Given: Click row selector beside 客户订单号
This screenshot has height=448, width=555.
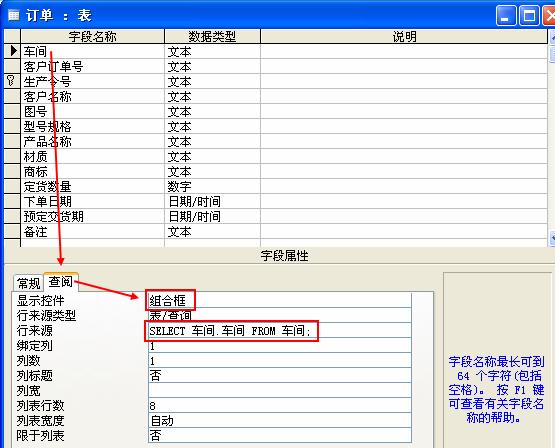Looking at the screenshot, I should point(12,66).
